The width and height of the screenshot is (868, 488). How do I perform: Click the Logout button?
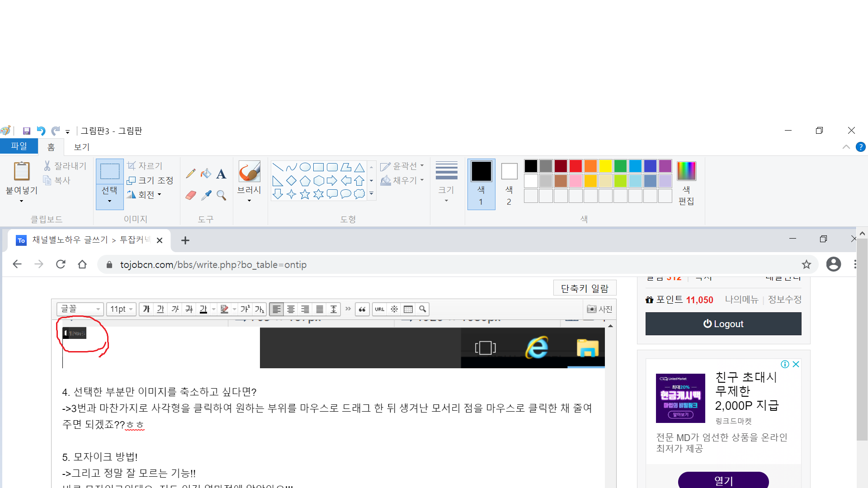click(x=723, y=324)
